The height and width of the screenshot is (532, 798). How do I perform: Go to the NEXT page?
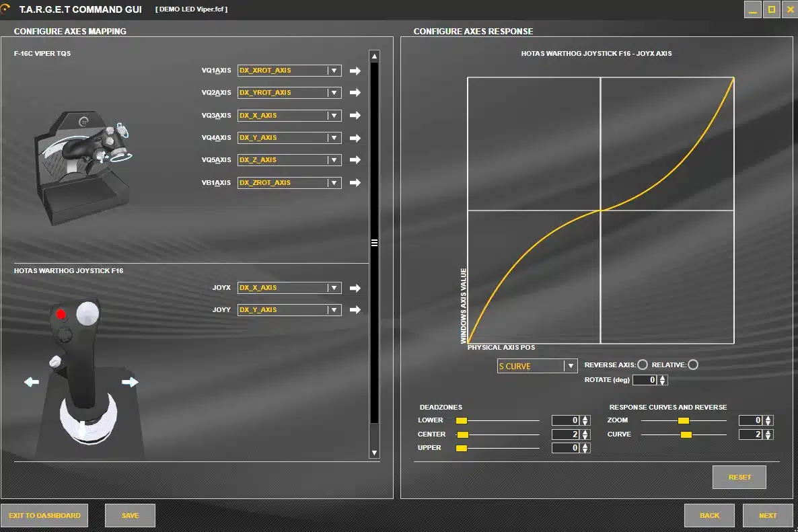coord(768,516)
